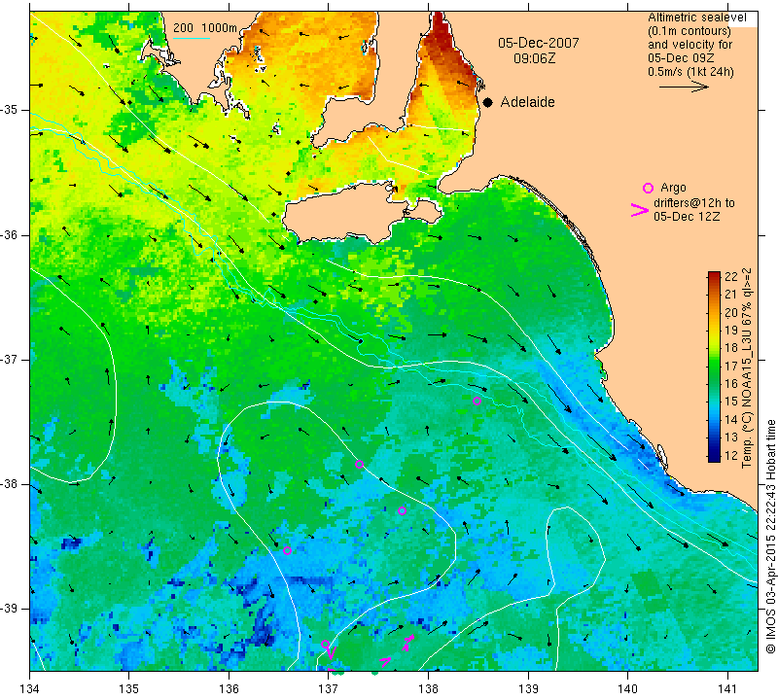Click the colour bar tick label '16'
The width and height of the screenshot is (778, 700).
click(x=731, y=383)
